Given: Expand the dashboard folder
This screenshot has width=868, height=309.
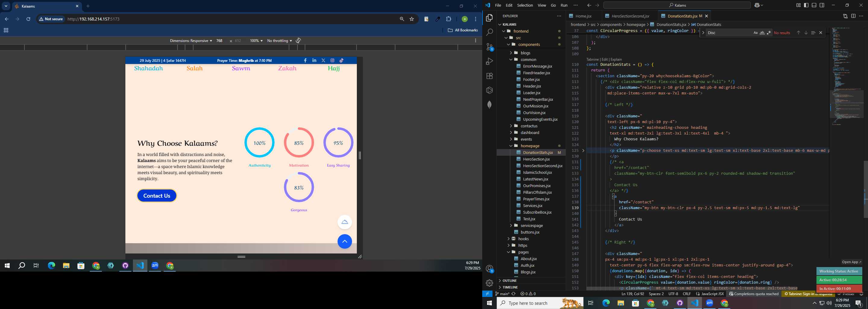Looking at the screenshot, I should point(530,132).
